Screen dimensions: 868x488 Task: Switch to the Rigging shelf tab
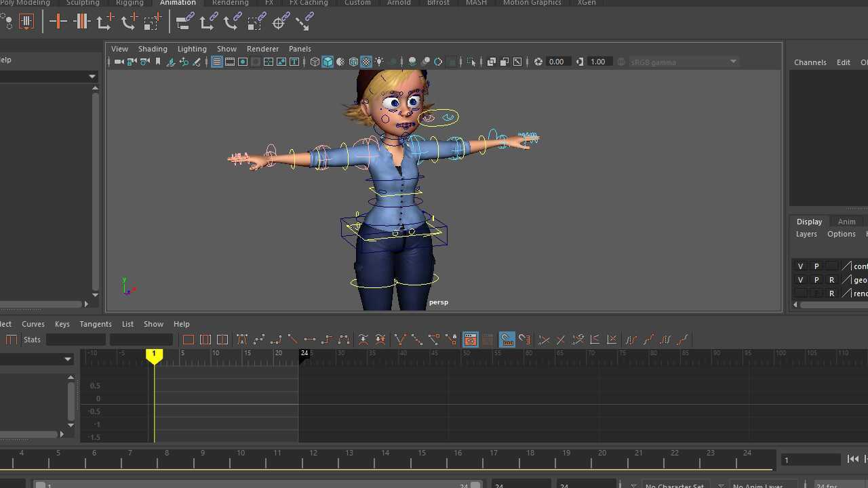point(130,3)
